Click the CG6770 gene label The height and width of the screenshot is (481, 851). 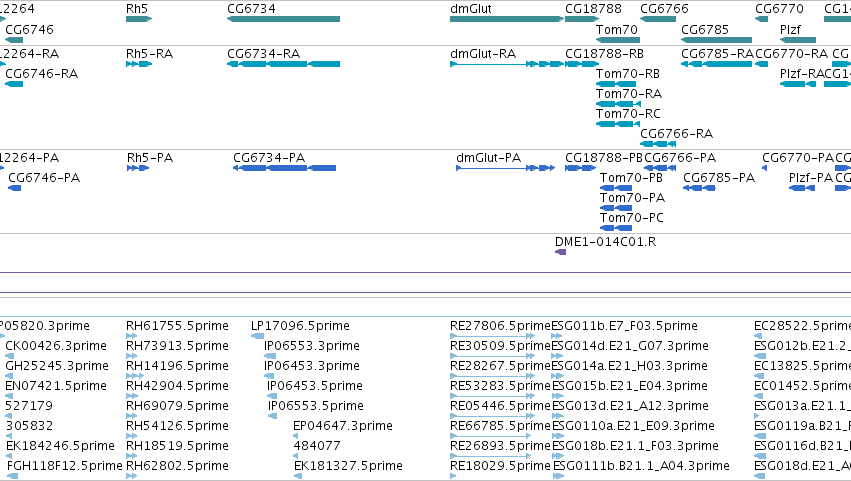click(x=779, y=9)
